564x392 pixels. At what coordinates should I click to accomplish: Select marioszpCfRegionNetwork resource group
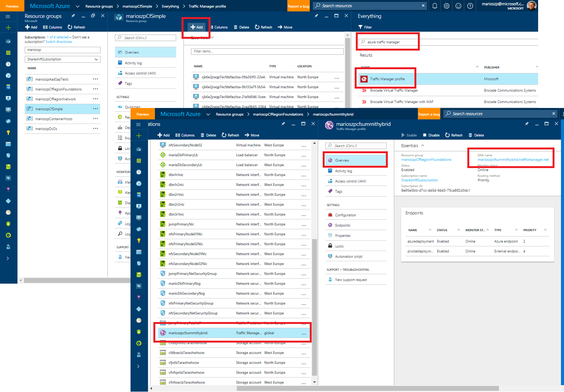[x=62, y=99]
